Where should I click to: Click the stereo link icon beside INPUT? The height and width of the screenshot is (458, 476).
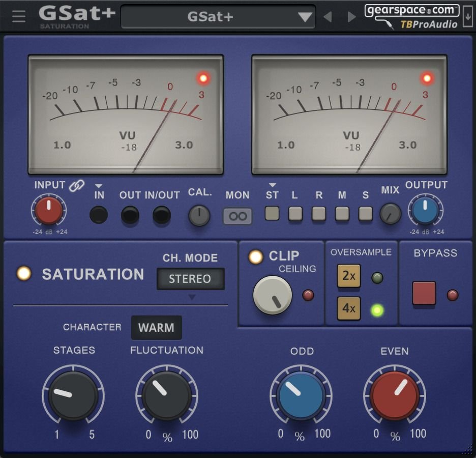pyautogui.click(x=76, y=185)
